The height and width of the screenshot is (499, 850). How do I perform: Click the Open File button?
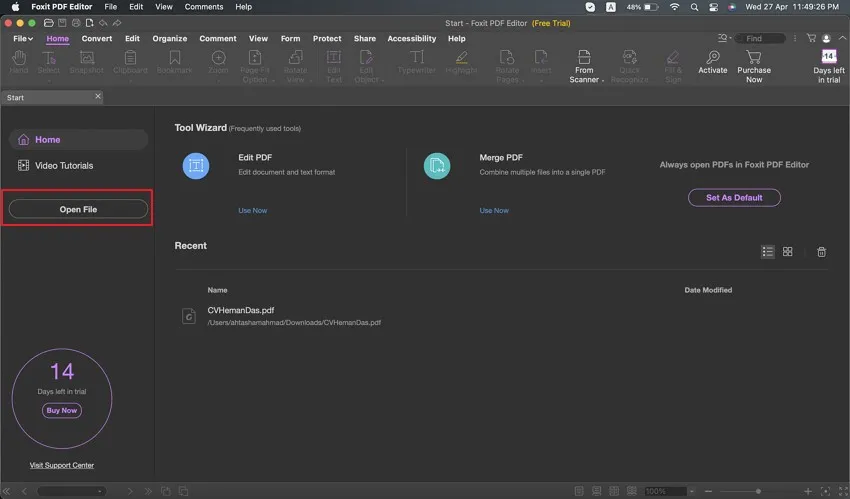78,209
